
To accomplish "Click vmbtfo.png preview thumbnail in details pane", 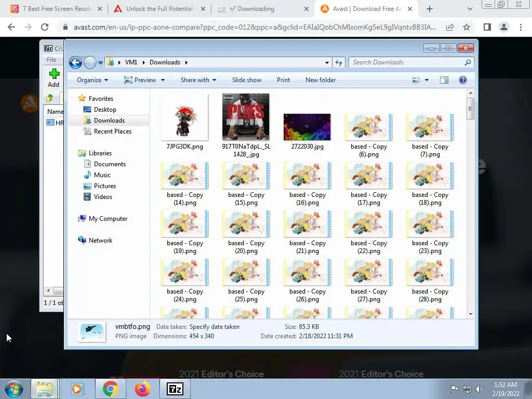I will pyautogui.click(x=92, y=331).
